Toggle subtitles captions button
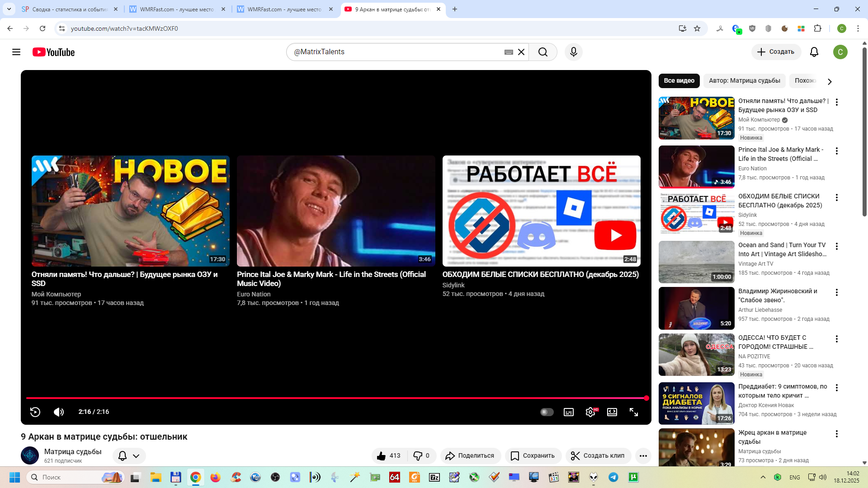Viewport: 868px width, 488px height. pyautogui.click(x=568, y=412)
